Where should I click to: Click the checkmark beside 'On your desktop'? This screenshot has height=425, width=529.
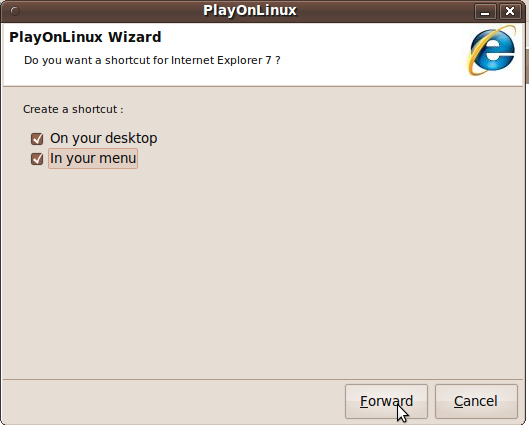tap(37, 139)
